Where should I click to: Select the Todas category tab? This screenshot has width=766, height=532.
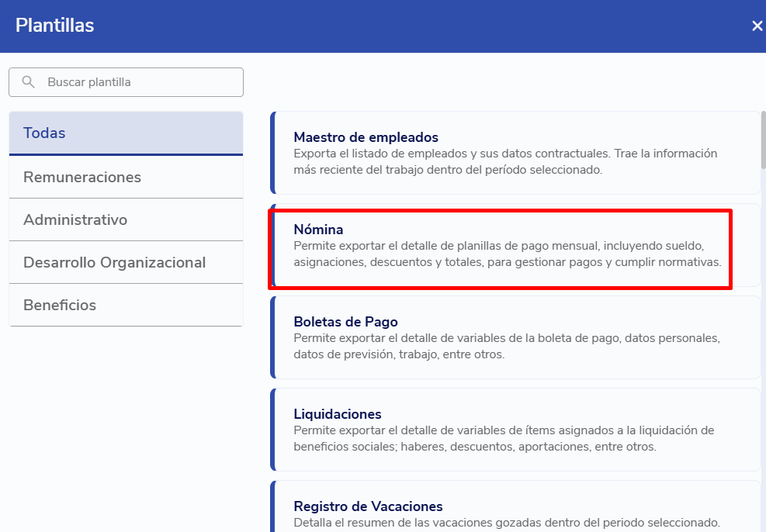pyautogui.click(x=126, y=133)
